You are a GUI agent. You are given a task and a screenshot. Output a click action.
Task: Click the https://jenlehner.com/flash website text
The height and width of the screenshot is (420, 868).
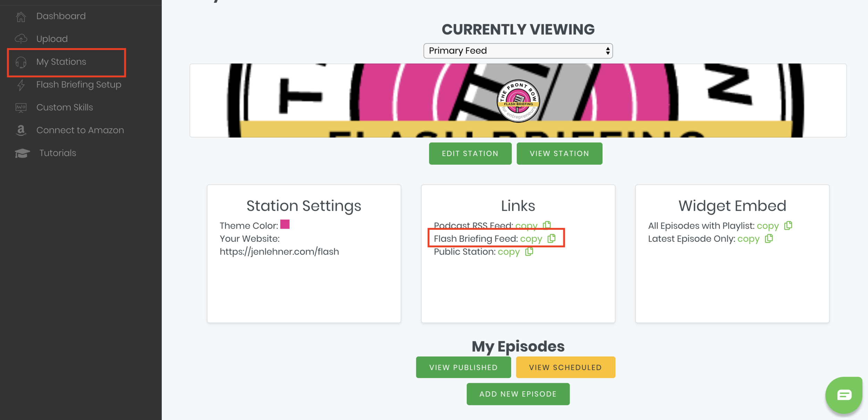(x=279, y=251)
